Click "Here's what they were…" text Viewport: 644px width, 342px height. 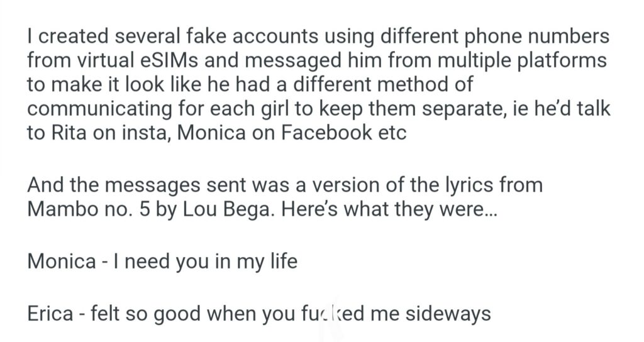pyautogui.click(x=389, y=209)
